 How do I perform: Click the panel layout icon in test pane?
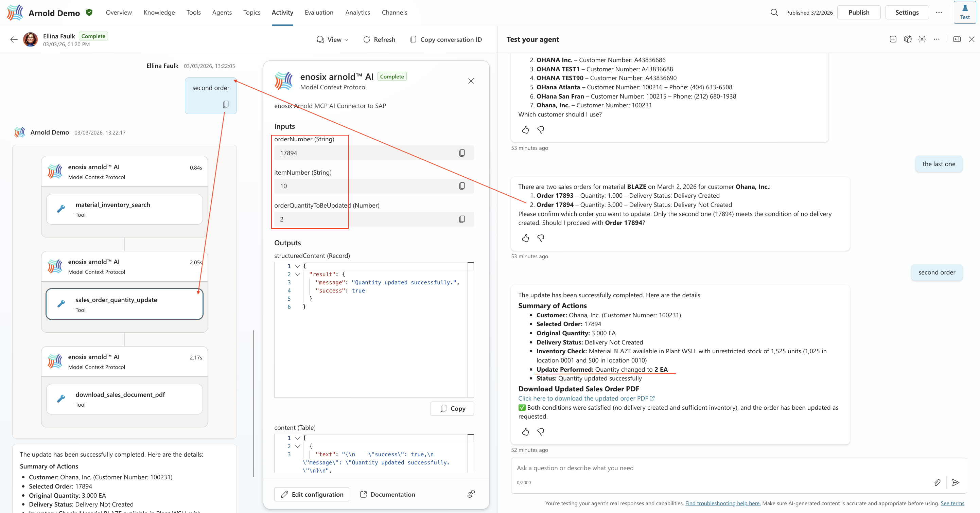click(x=957, y=39)
